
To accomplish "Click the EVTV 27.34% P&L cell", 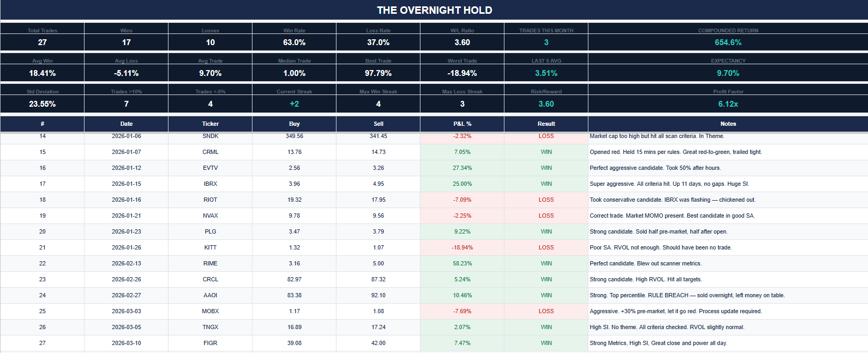I will click(462, 168).
